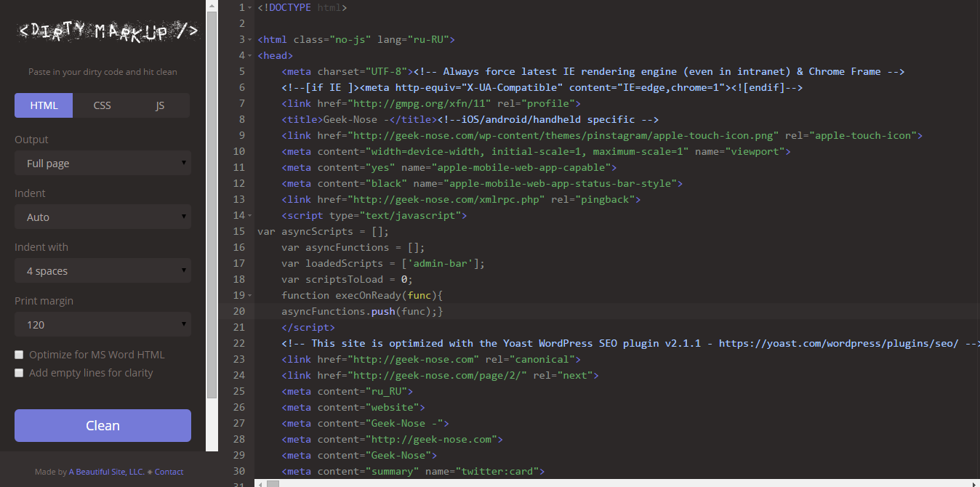Screen dimensions: 980x487
Task: Click the pingback link tag on line 13
Action: [461, 199]
